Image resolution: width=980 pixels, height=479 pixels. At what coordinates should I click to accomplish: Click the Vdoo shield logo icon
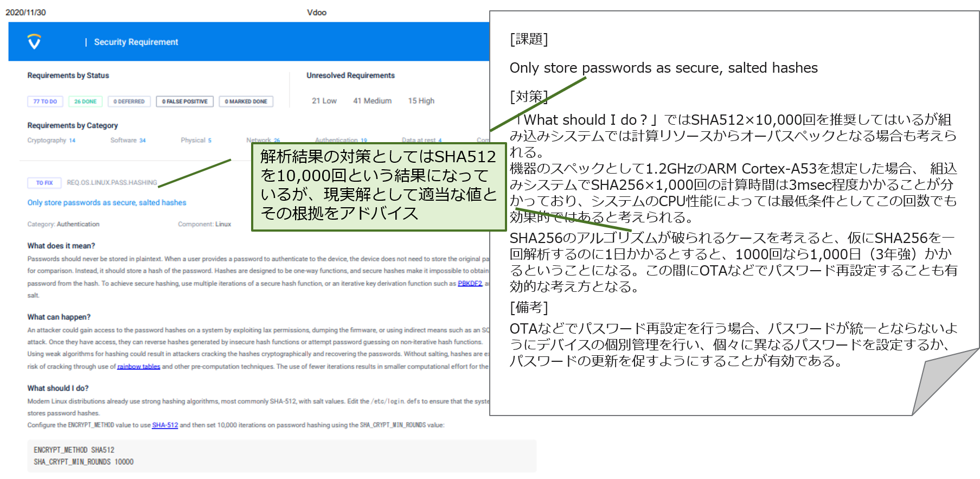pyautogui.click(x=34, y=42)
